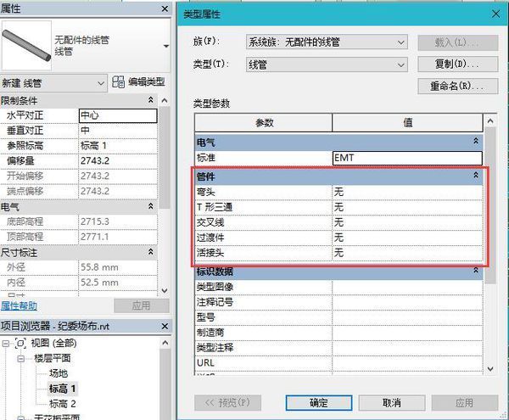Collapse the 视图 (全部) tree node

(8, 344)
